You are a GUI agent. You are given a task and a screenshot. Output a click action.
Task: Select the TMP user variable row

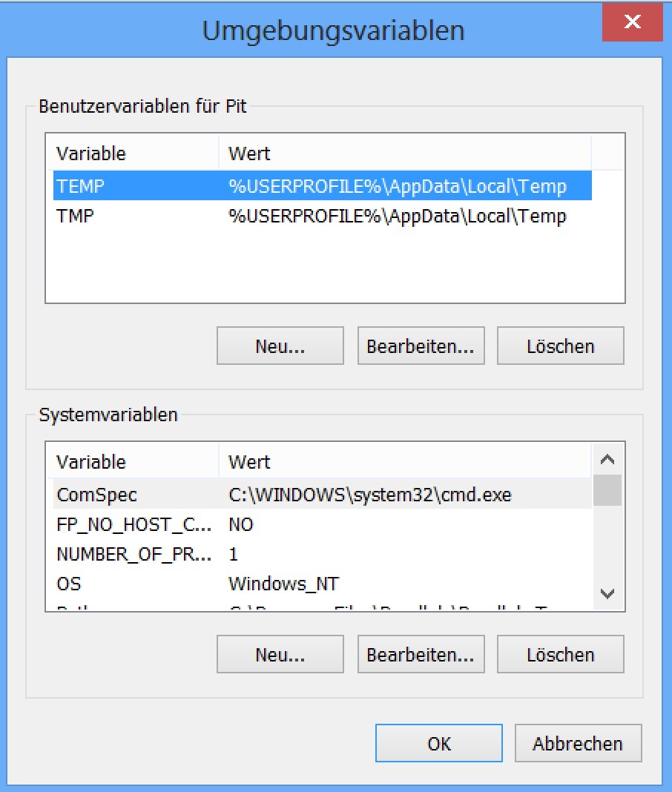(x=323, y=216)
